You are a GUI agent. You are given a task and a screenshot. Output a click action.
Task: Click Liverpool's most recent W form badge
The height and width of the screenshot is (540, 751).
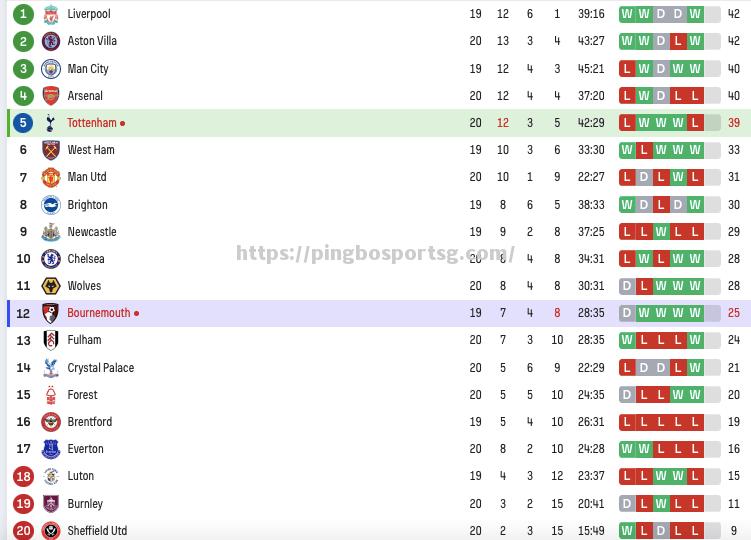tap(695, 14)
